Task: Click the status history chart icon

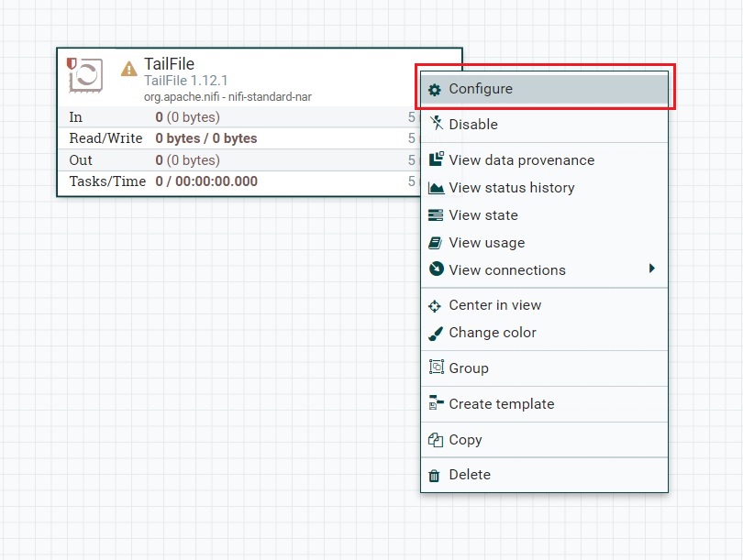Action: click(x=436, y=188)
